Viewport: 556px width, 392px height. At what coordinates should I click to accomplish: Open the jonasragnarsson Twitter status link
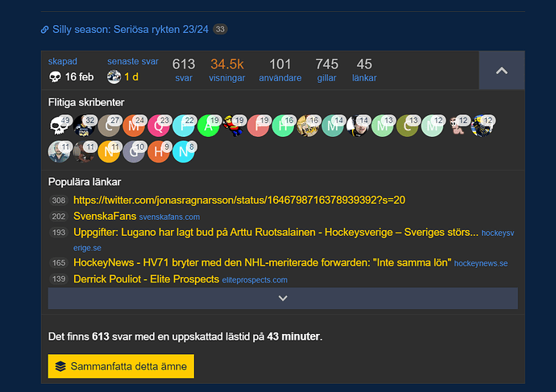(x=239, y=200)
